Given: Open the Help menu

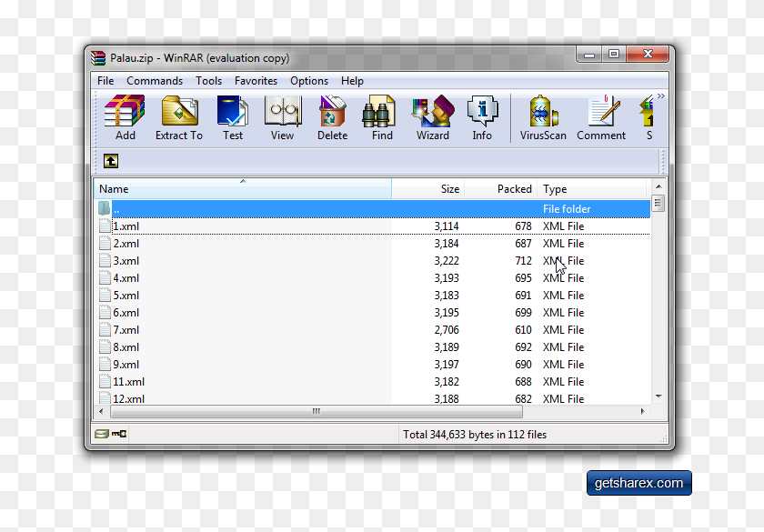Looking at the screenshot, I should tap(352, 81).
